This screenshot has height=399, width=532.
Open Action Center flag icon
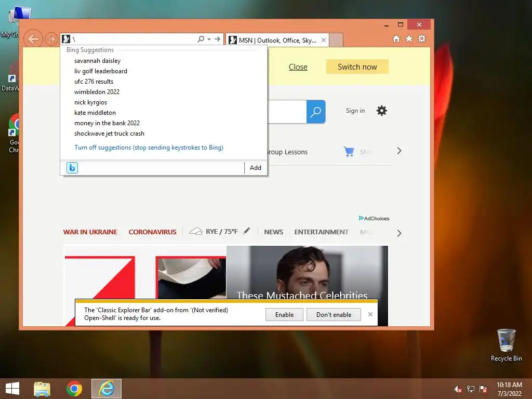pos(483,389)
